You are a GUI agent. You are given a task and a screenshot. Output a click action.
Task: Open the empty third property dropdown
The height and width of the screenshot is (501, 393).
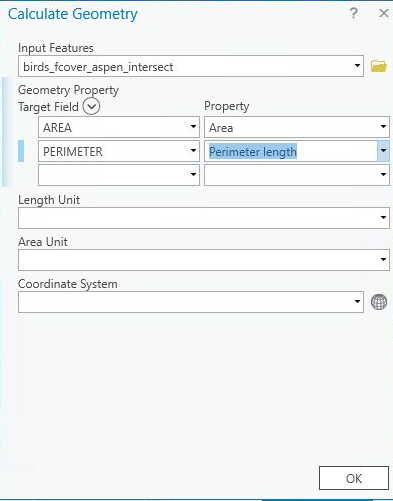(x=297, y=175)
